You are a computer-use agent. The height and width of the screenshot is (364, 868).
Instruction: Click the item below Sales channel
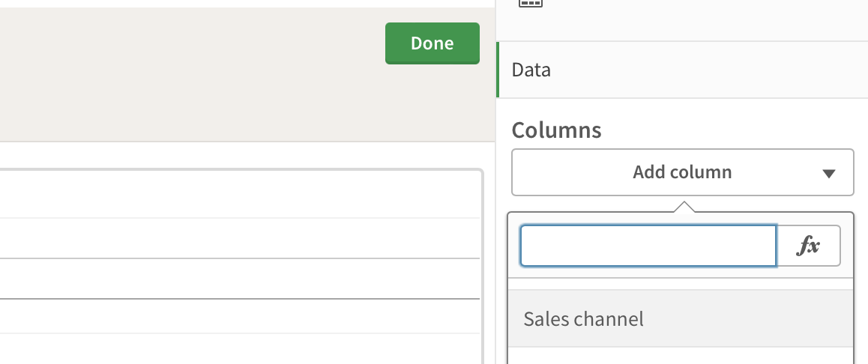pos(681,357)
